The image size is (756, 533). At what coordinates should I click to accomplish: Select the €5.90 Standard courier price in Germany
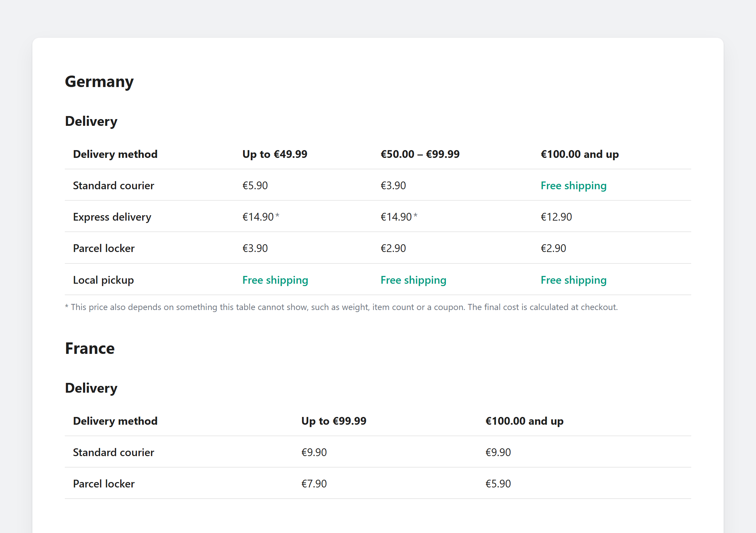click(255, 186)
